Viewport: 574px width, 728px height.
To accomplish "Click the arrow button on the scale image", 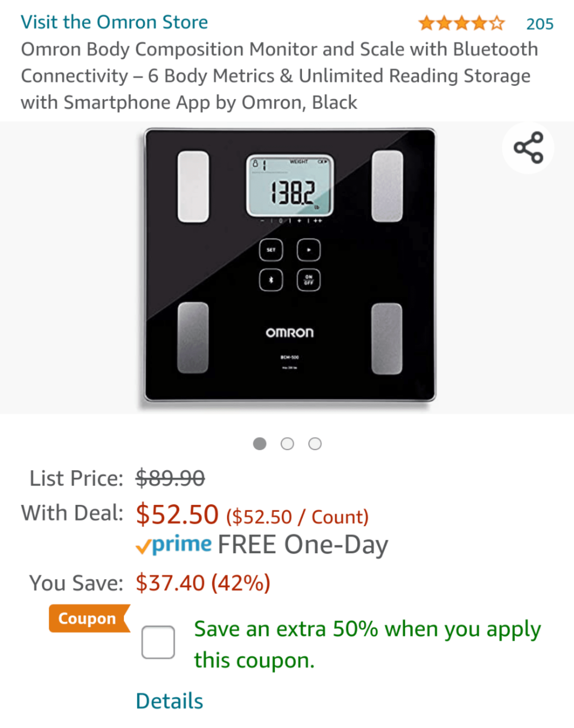I will coord(309,250).
